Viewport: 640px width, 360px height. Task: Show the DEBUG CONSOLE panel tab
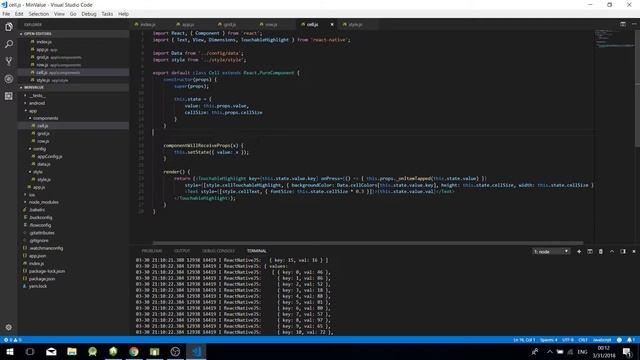218,251
